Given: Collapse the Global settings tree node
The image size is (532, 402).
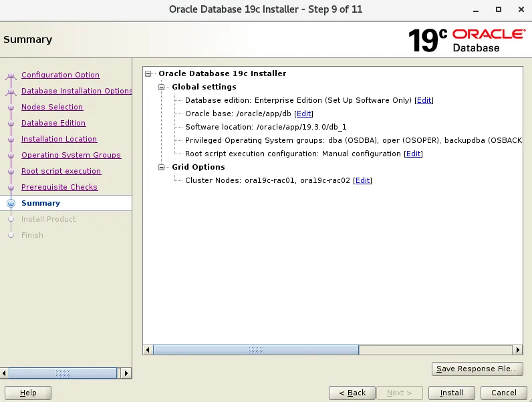Looking at the screenshot, I should [x=162, y=87].
